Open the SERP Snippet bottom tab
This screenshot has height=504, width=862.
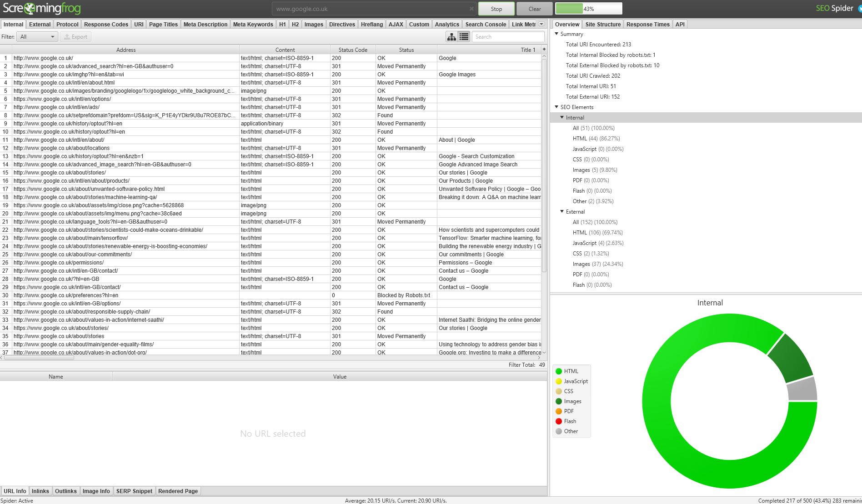pos(134,491)
